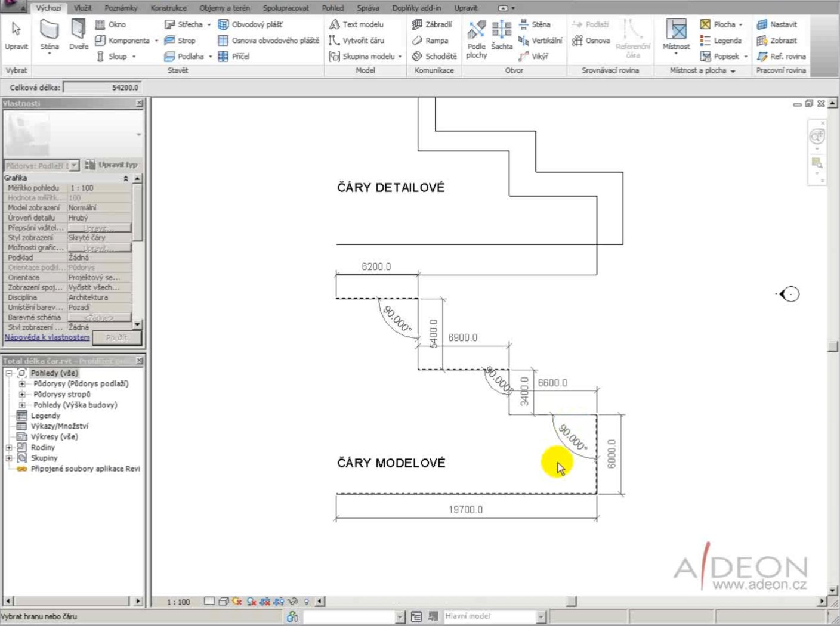The width and height of the screenshot is (840, 626).
Task: Expand Půdorysy stropů in project browser
Action: tap(22, 394)
